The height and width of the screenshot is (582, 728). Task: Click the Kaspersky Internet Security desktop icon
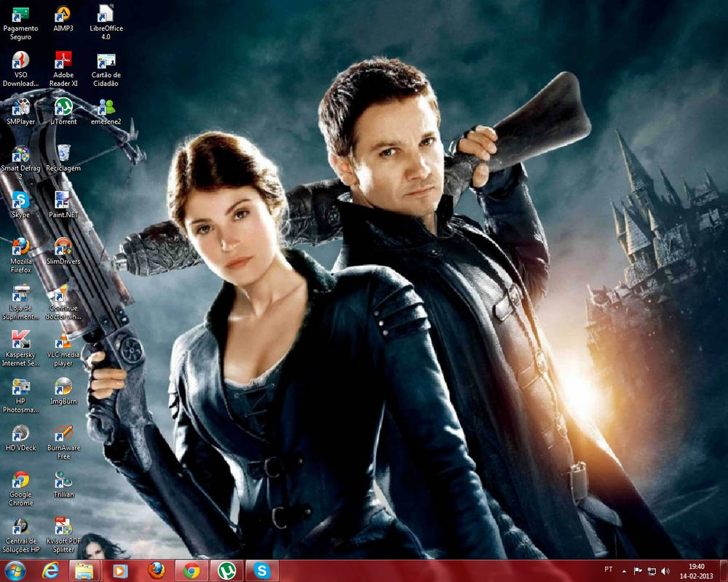20,349
